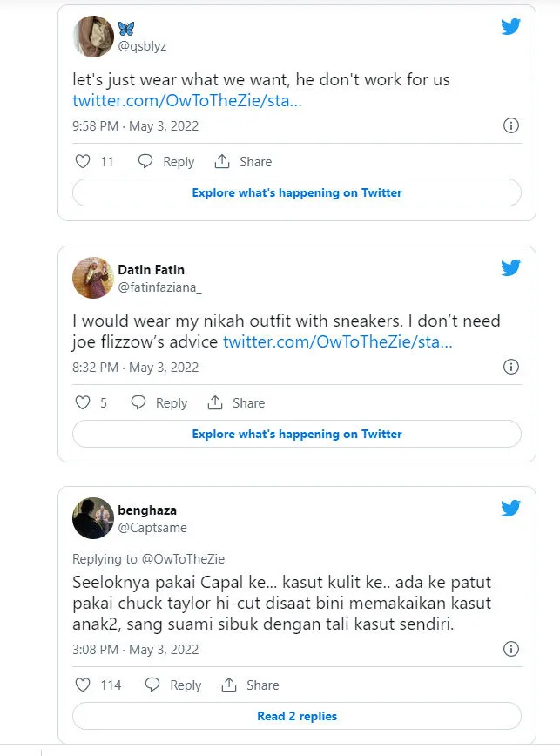
Task: Like the @qsblyz tweet with heart icon
Action: click(x=83, y=162)
